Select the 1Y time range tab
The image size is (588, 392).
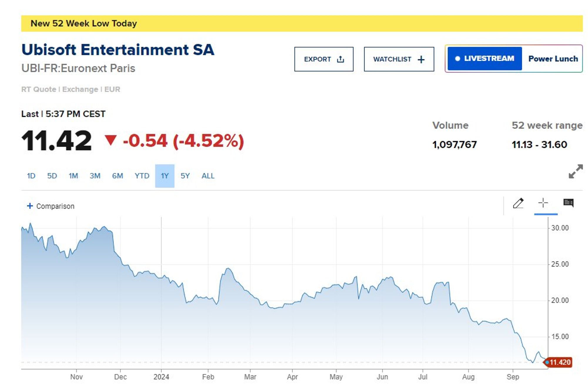point(165,176)
